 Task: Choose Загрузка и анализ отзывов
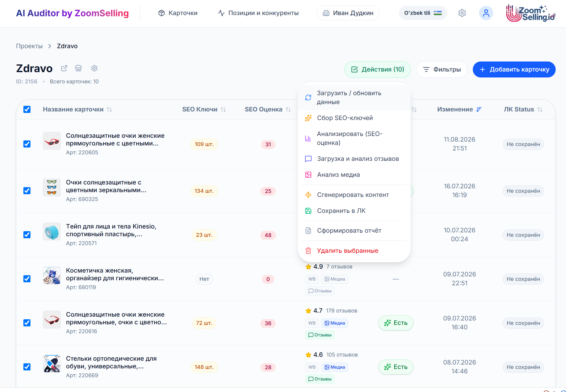pyautogui.click(x=354, y=159)
